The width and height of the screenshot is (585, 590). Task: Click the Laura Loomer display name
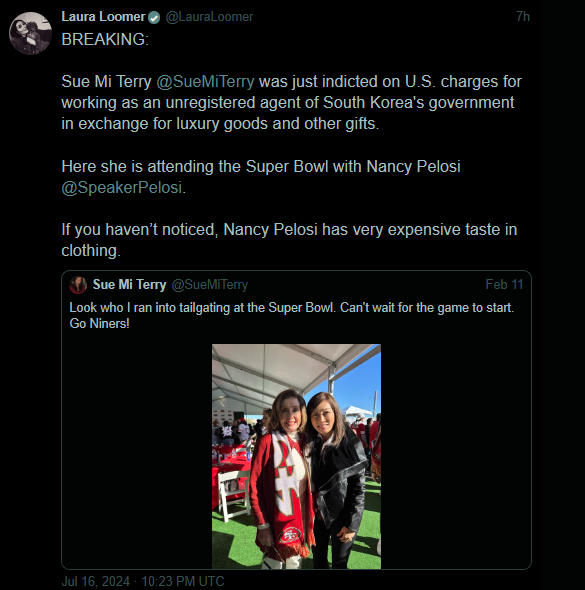click(x=103, y=17)
